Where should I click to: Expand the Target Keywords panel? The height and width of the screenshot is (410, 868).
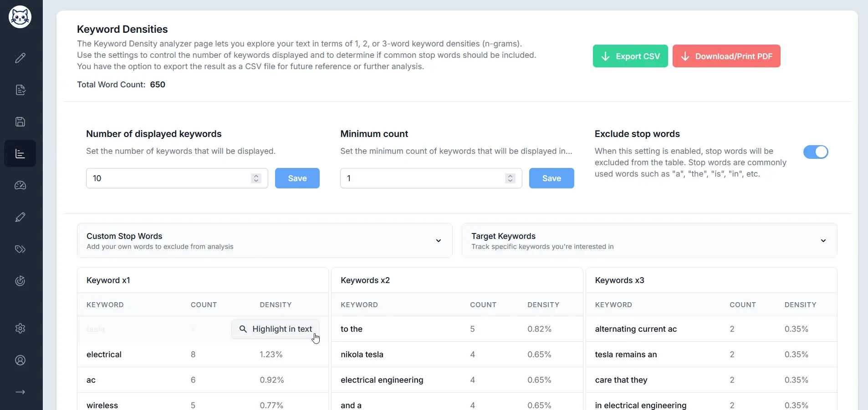pyautogui.click(x=823, y=241)
